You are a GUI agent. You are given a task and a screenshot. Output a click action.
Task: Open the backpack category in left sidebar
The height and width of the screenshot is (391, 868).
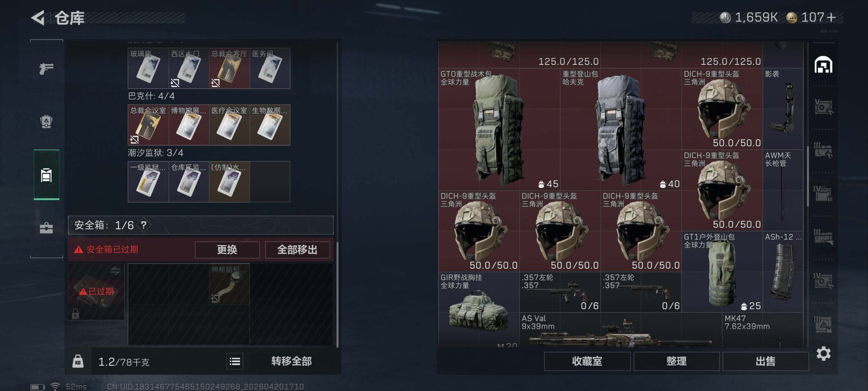[46, 121]
